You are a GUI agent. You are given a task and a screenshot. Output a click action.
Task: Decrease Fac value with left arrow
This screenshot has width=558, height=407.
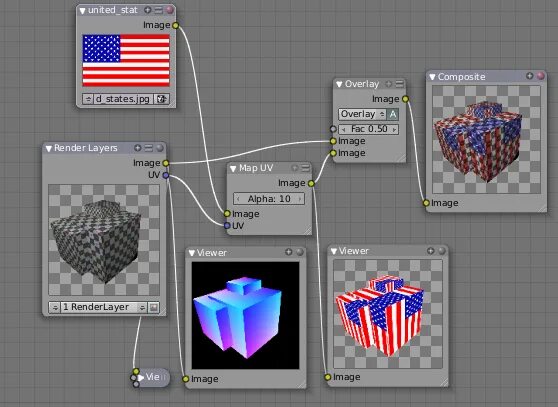coord(343,130)
